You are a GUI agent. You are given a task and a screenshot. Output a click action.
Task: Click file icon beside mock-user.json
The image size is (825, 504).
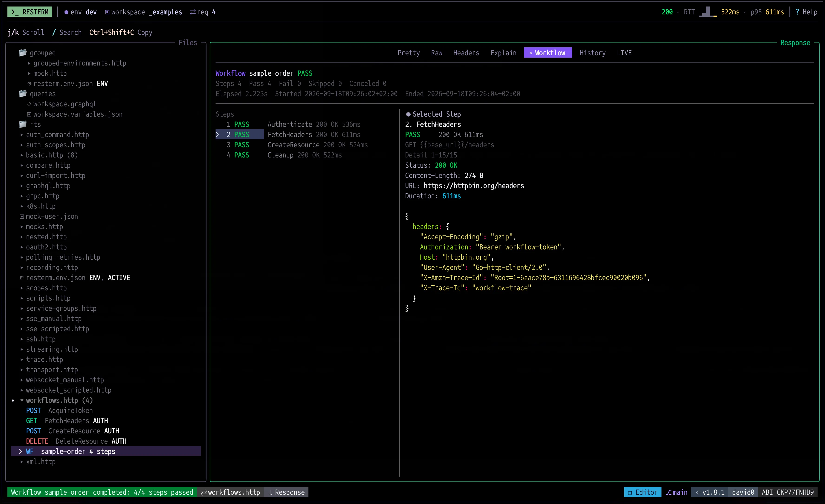[22, 216]
